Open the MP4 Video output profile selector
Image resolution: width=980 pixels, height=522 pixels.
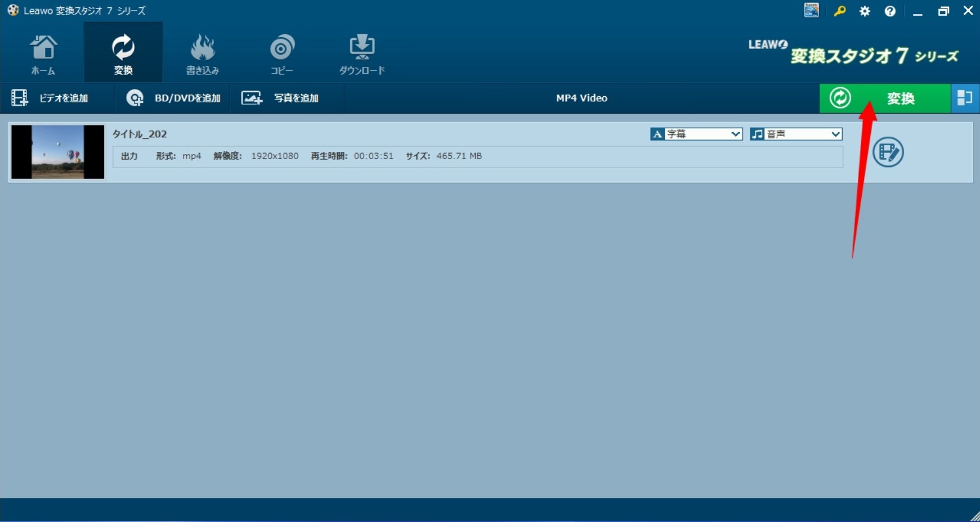pos(581,98)
